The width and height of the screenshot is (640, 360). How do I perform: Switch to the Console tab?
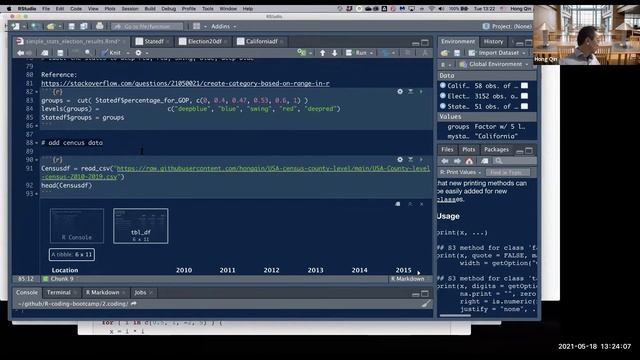[27, 293]
